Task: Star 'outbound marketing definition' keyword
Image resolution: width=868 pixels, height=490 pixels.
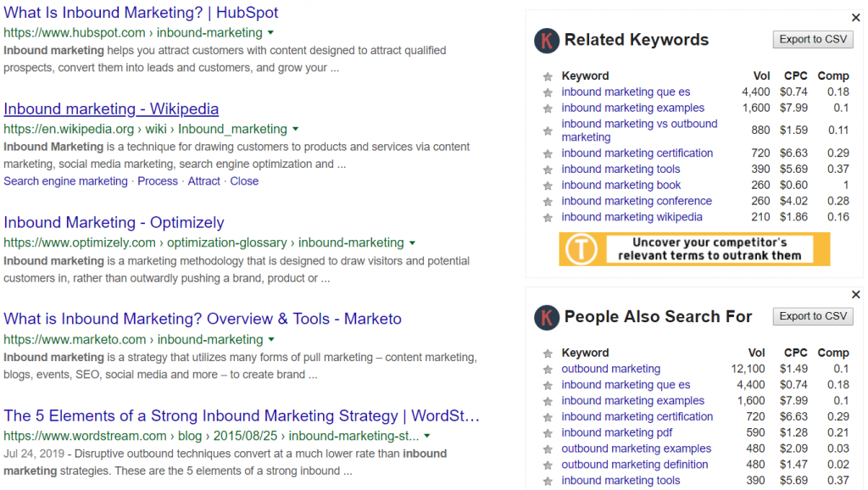Action: [548, 465]
